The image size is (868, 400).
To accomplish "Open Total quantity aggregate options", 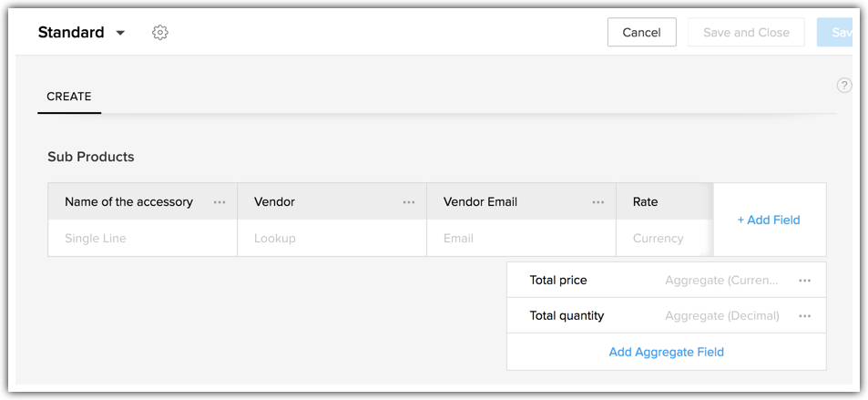I will click(805, 316).
